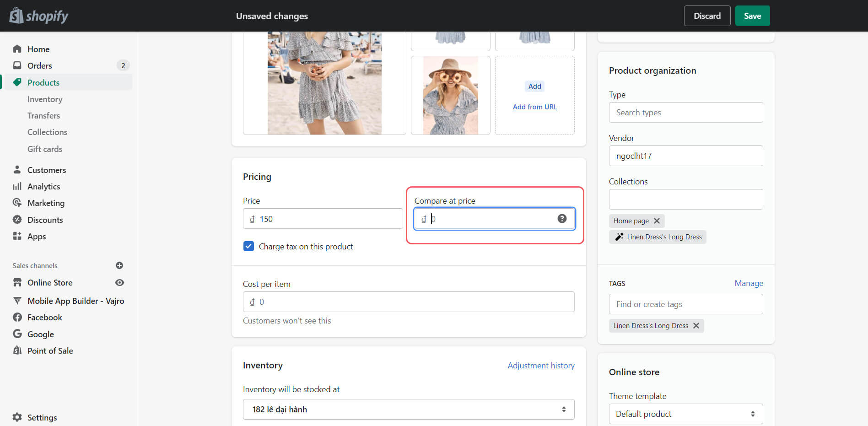Image resolution: width=868 pixels, height=426 pixels.
Task: Click the Discard button
Action: pyautogui.click(x=707, y=16)
